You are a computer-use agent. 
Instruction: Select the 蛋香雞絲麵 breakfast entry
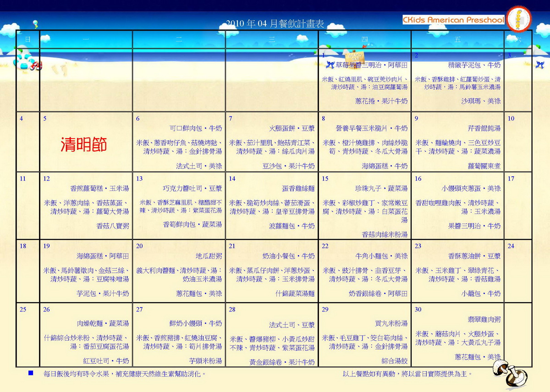(298, 189)
